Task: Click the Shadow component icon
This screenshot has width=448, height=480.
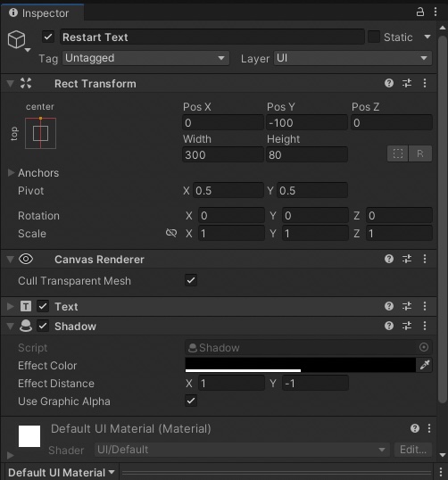Action: click(x=26, y=326)
